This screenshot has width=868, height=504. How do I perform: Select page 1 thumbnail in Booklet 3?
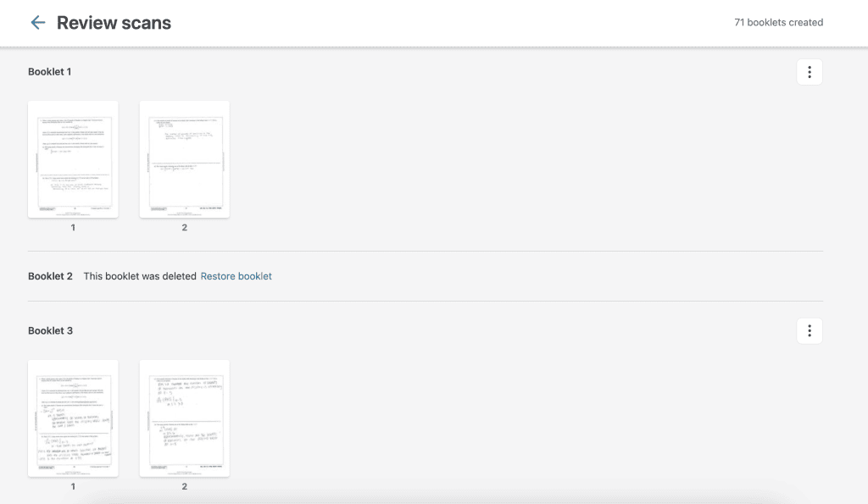(73, 418)
